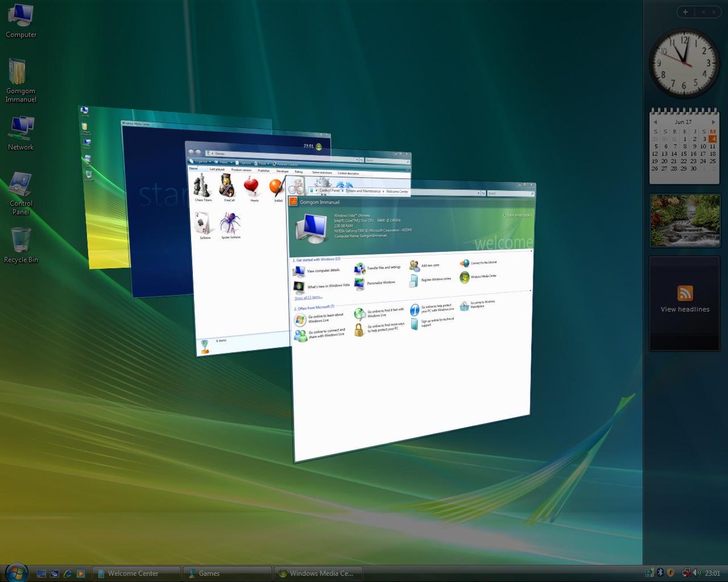Open Organize dropdown in Games window
728x582 pixels.
(x=201, y=162)
